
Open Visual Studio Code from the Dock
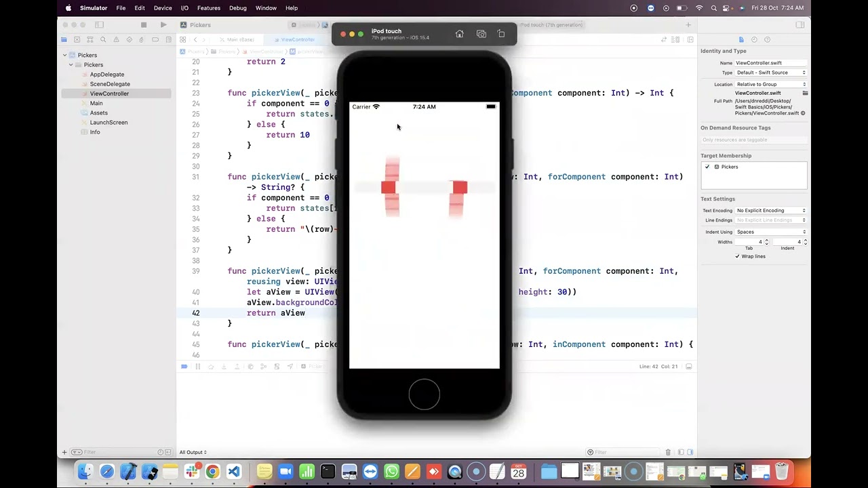[234, 472]
